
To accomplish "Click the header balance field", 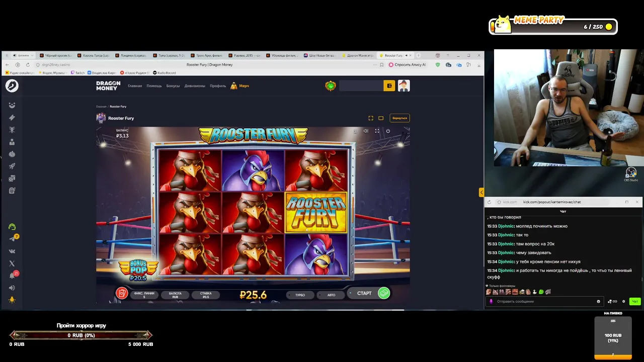I will 361,86.
